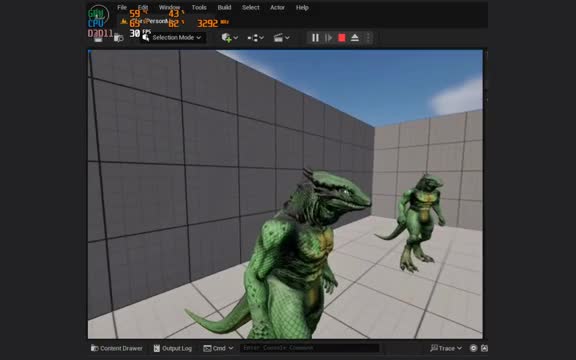Open the Blueprints dropdown
This screenshot has width=576, height=360.
(256, 37)
